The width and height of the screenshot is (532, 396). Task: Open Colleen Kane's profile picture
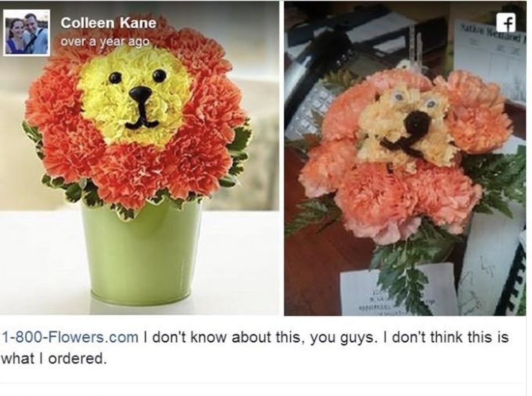(x=27, y=33)
